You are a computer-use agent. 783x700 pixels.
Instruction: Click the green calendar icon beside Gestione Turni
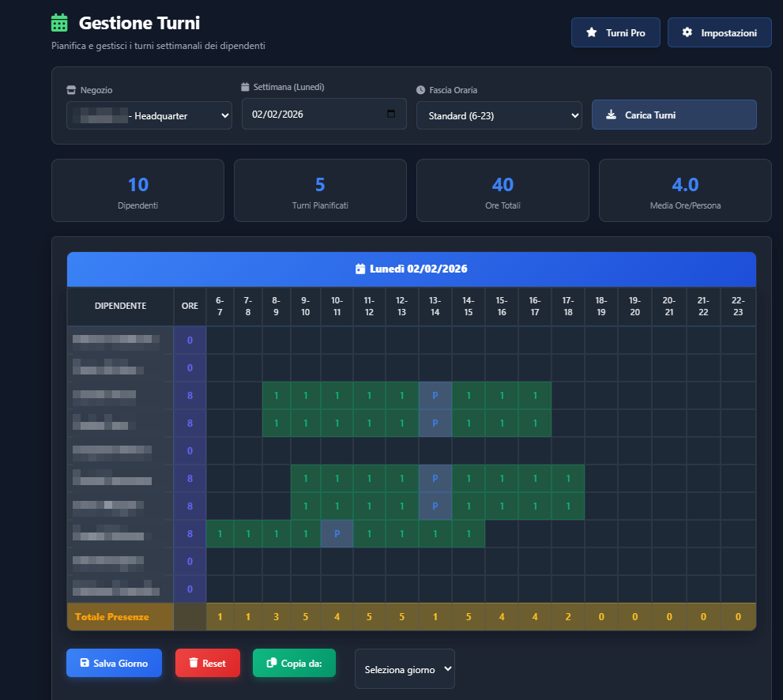tap(59, 23)
